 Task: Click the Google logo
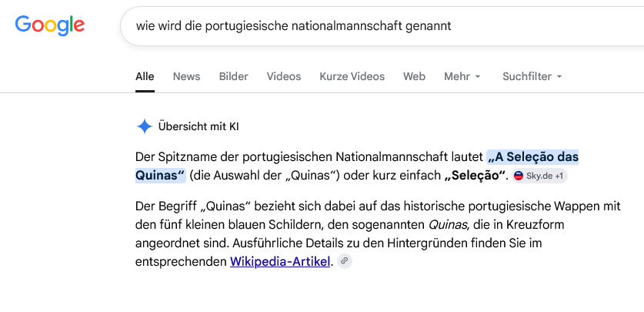(50, 25)
